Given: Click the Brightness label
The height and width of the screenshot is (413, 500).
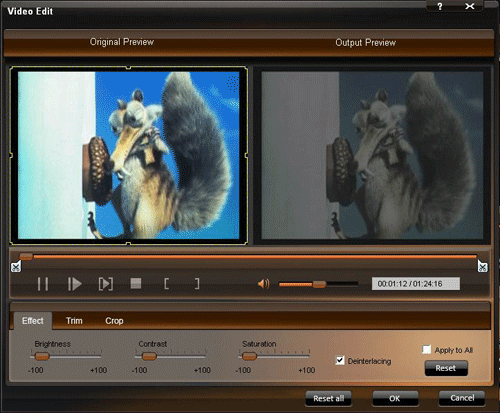Looking at the screenshot, I should coord(53,344).
